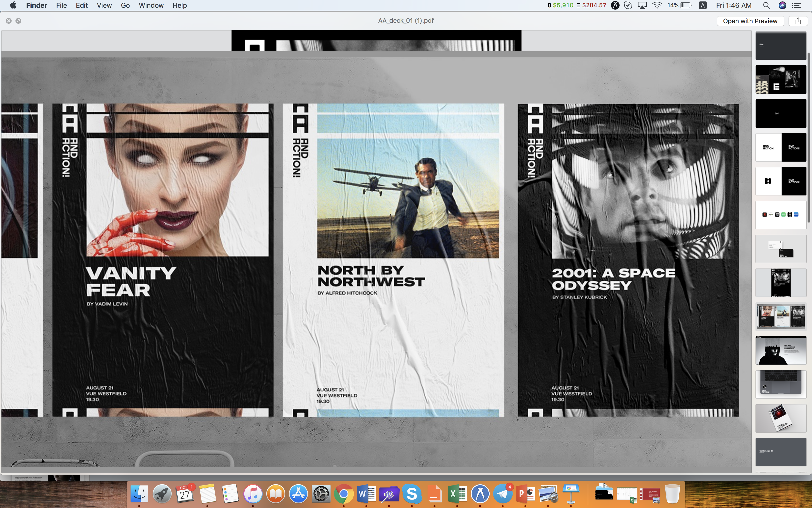This screenshot has width=812, height=508.
Task: Open the AirPlay display menu
Action: tap(642, 5)
